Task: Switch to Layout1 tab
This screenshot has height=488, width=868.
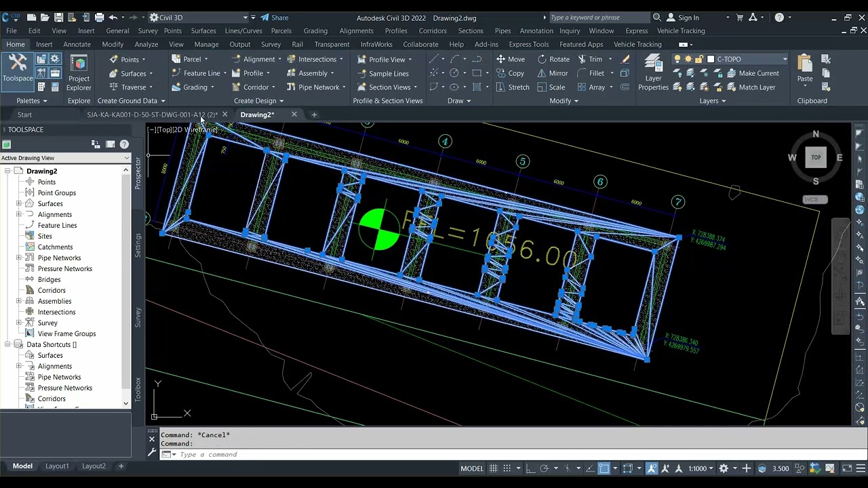Action: [x=57, y=466]
